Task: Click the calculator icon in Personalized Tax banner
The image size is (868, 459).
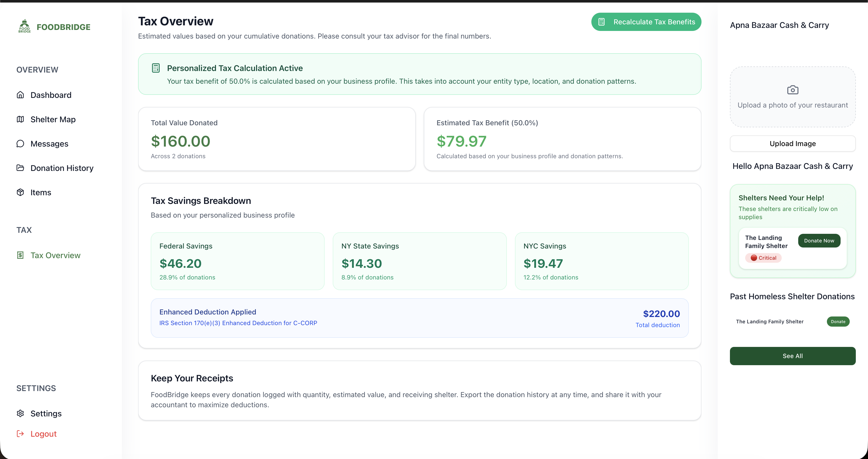Action: 156,68
